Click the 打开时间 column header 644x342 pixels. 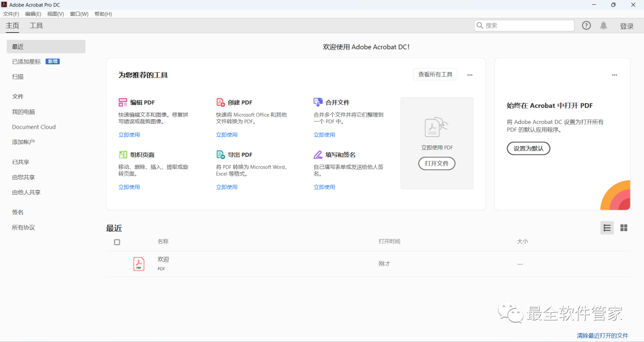click(389, 241)
